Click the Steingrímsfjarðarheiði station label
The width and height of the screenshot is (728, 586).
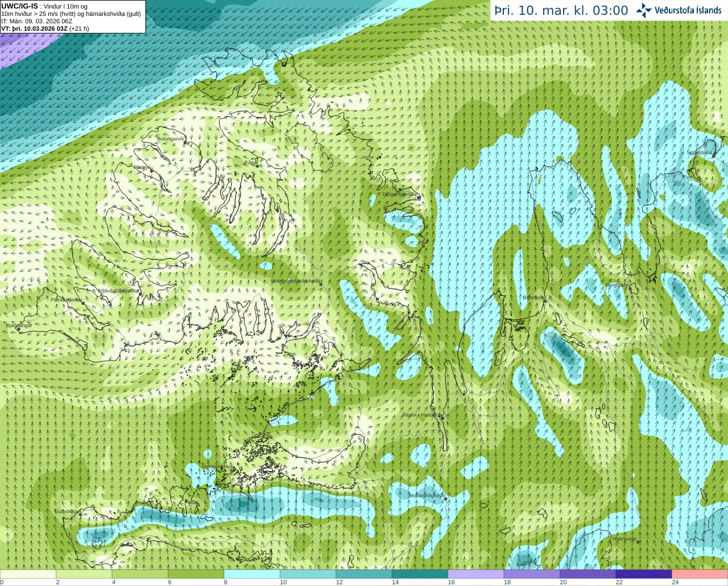(295, 281)
